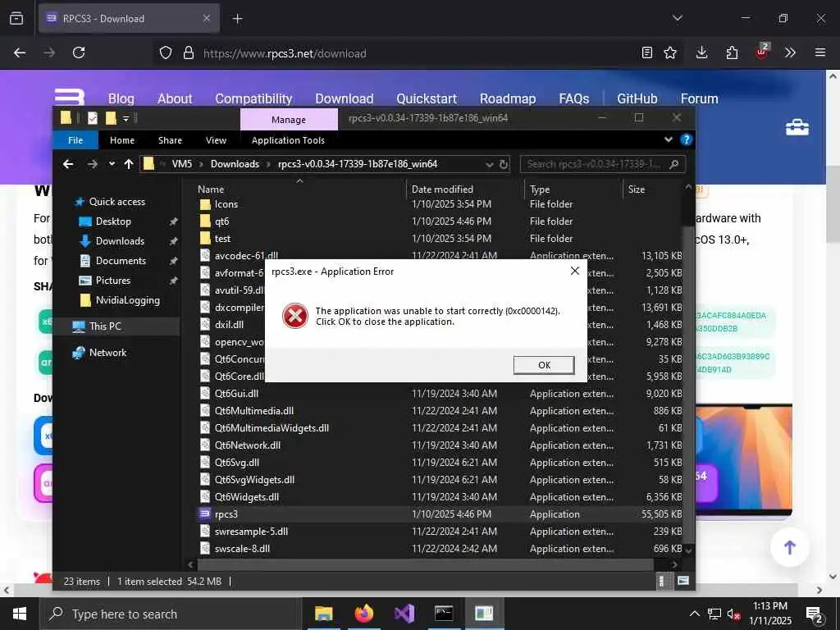
Task: Open Quickstart link on RPCS3 site
Action: point(427,98)
